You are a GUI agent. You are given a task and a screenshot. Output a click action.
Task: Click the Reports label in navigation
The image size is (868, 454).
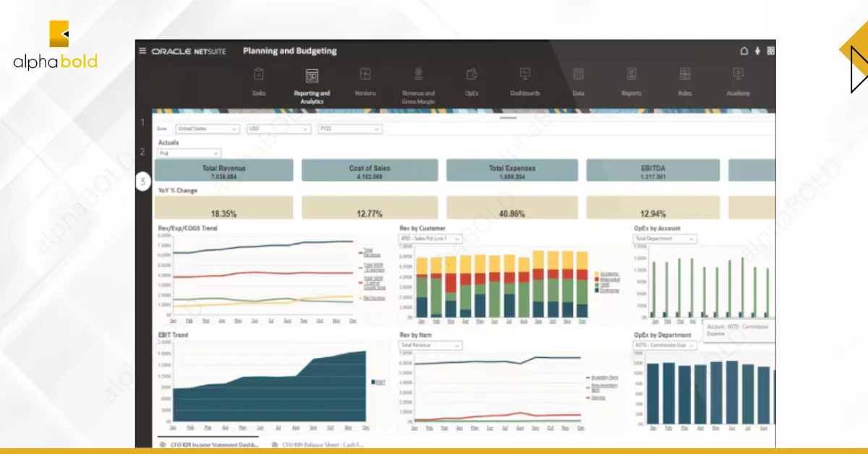pyautogui.click(x=631, y=93)
